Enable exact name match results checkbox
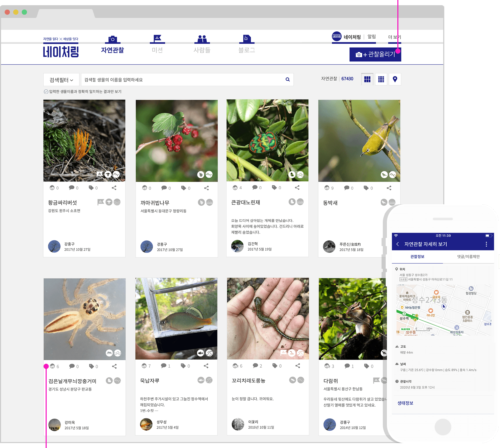This screenshot has height=448, width=500. [x=46, y=92]
